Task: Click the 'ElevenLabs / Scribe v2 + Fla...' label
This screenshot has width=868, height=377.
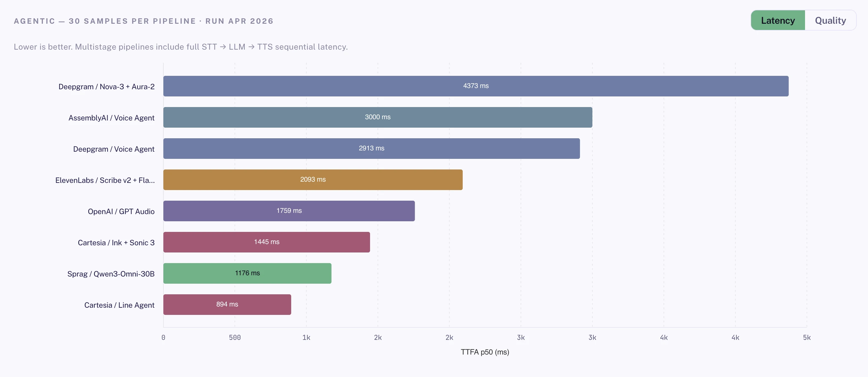Action: tap(105, 180)
